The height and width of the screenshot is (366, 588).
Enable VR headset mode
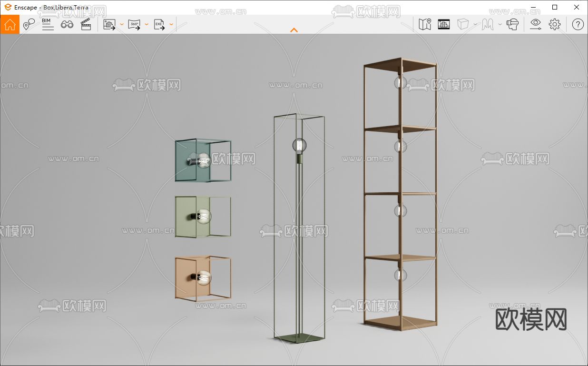[512, 24]
